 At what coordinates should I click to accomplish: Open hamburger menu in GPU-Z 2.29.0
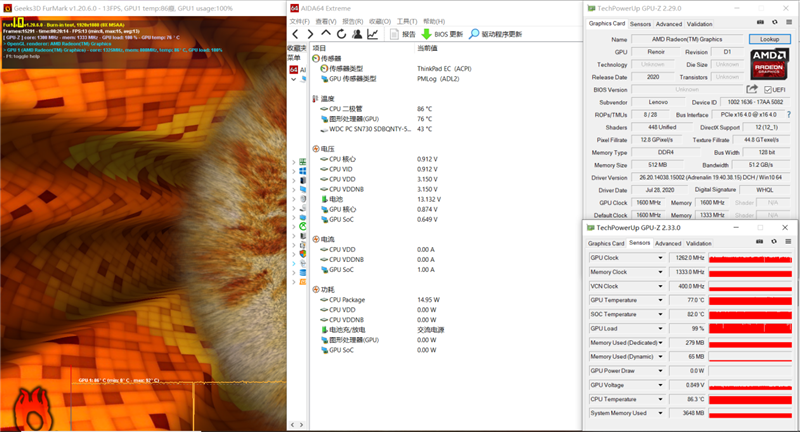coord(788,22)
